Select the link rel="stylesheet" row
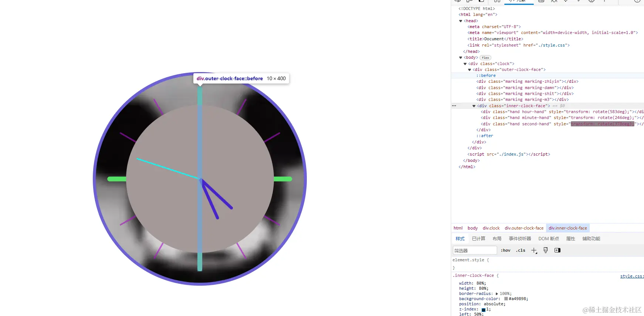 point(518,45)
